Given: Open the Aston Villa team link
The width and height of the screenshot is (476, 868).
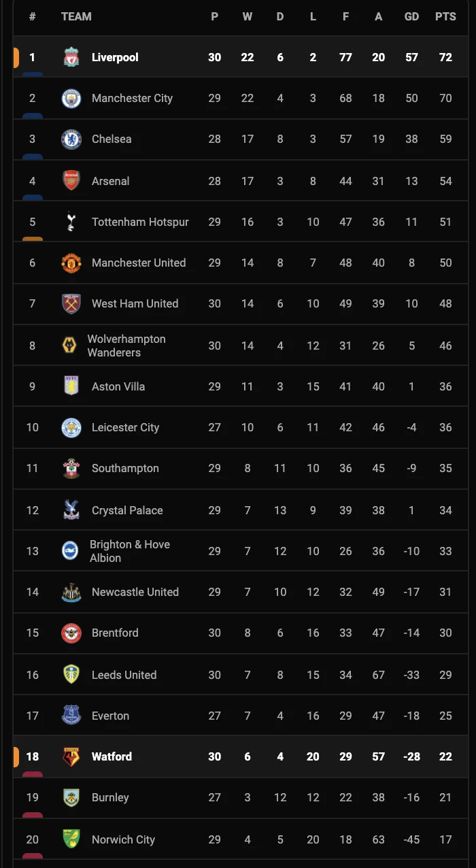Looking at the screenshot, I should 118,386.
